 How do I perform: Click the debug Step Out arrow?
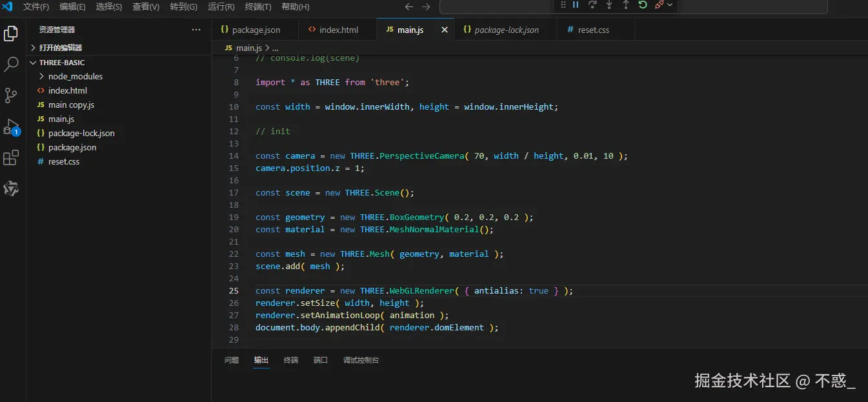[626, 5]
